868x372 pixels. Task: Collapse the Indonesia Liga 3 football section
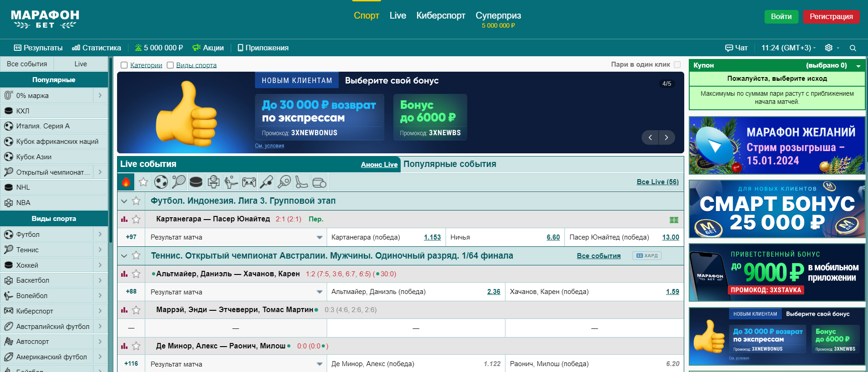tap(124, 201)
